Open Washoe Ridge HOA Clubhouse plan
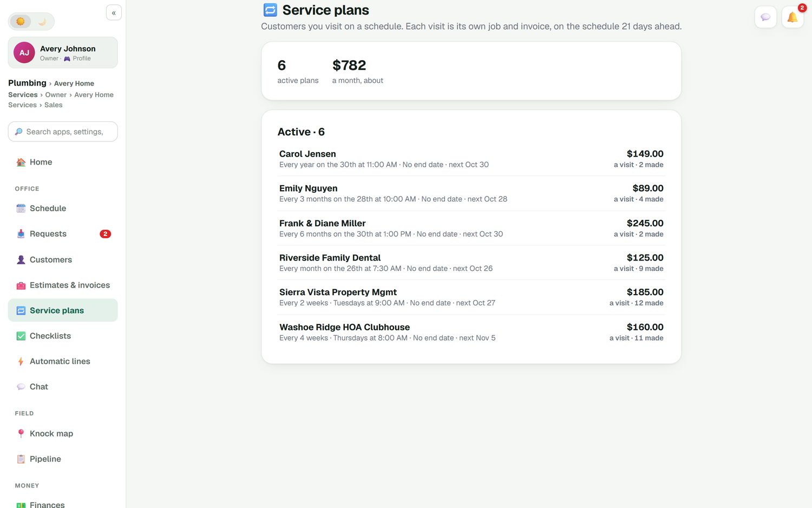Image resolution: width=812 pixels, height=508 pixels. click(471, 332)
